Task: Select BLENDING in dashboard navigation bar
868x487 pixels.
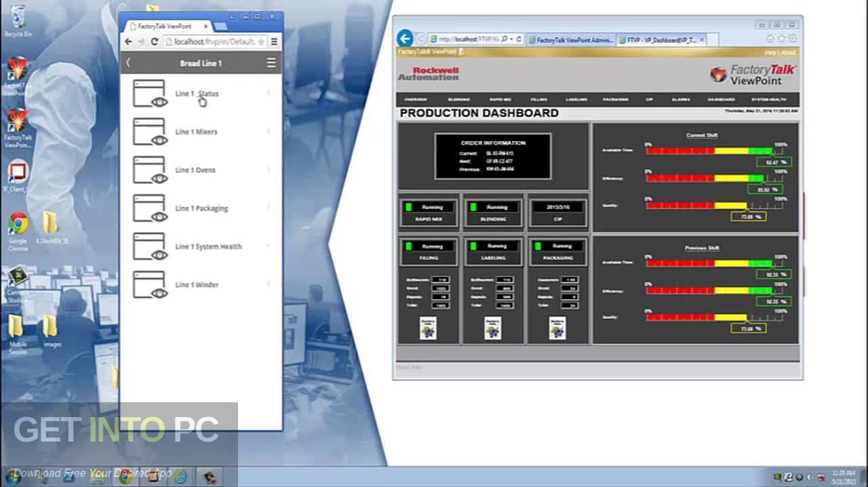Action: pos(459,100)
